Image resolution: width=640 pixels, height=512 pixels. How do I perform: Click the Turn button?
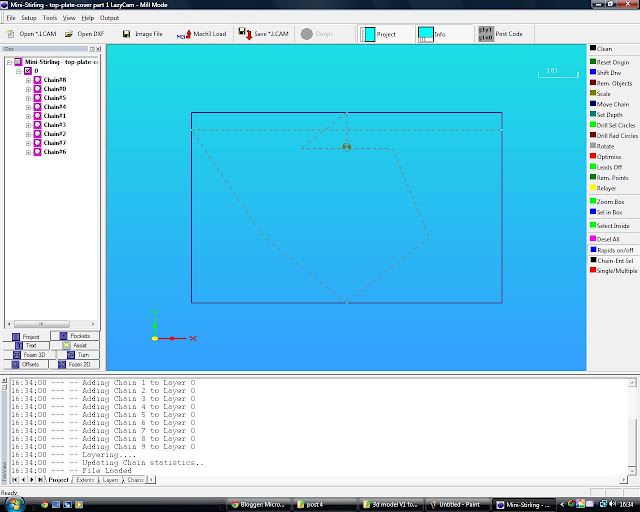click(x=78, y=355)
